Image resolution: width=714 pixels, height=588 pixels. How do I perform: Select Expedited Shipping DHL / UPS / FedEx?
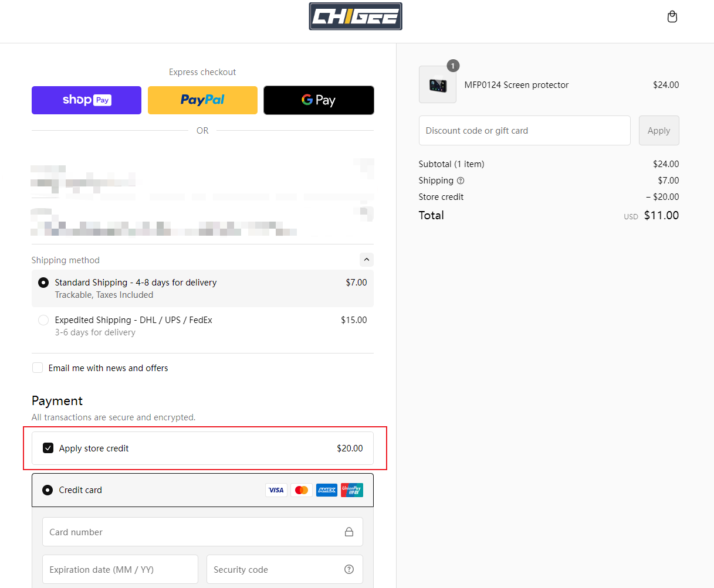[x=43, y=320]
